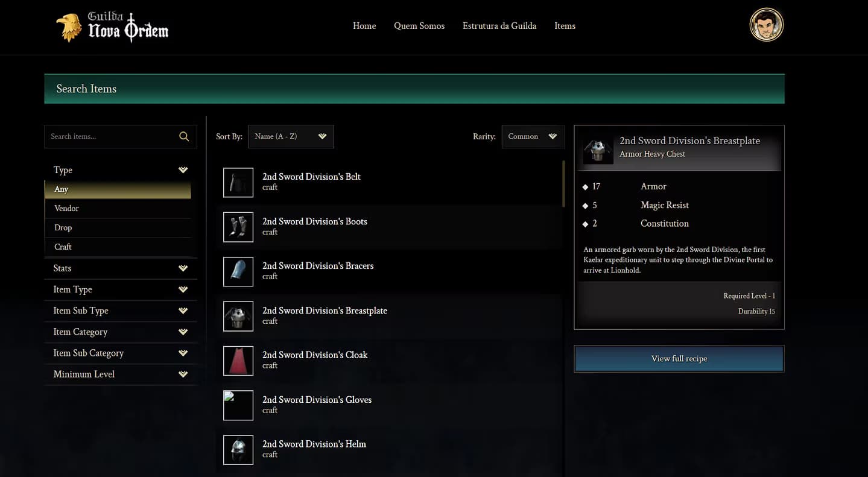The height and width of the screenshot is (477, 868).
Task: Click the red Cloak item icon
Action: pyautogui.click(x=238, y=361)
